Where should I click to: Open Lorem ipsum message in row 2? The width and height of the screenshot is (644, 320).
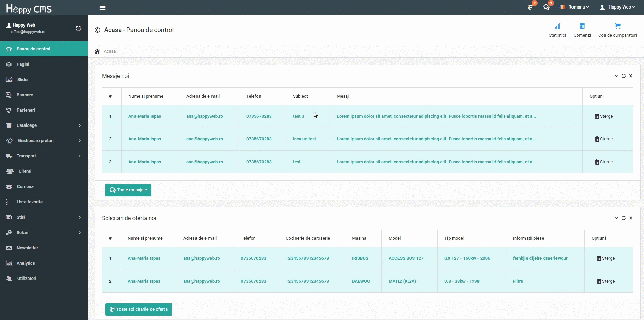coord(436,139)
